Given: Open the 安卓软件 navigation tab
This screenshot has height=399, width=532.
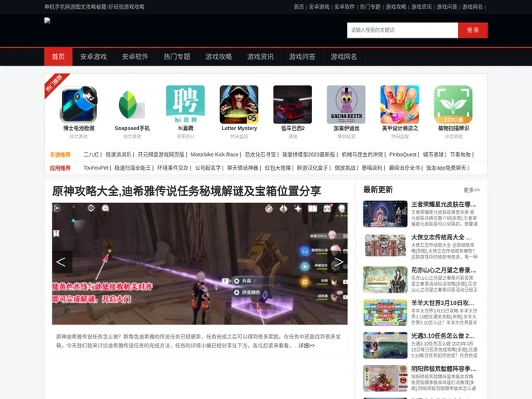Looking at the screenshot, I should (x=135, y=57).
